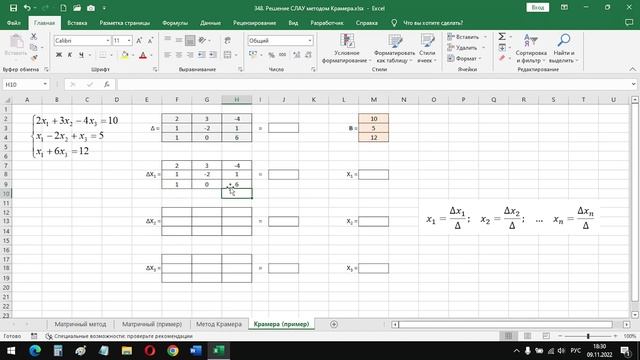640x360 pixels.
Task: Toggle align text left
Action: point(167,55)
